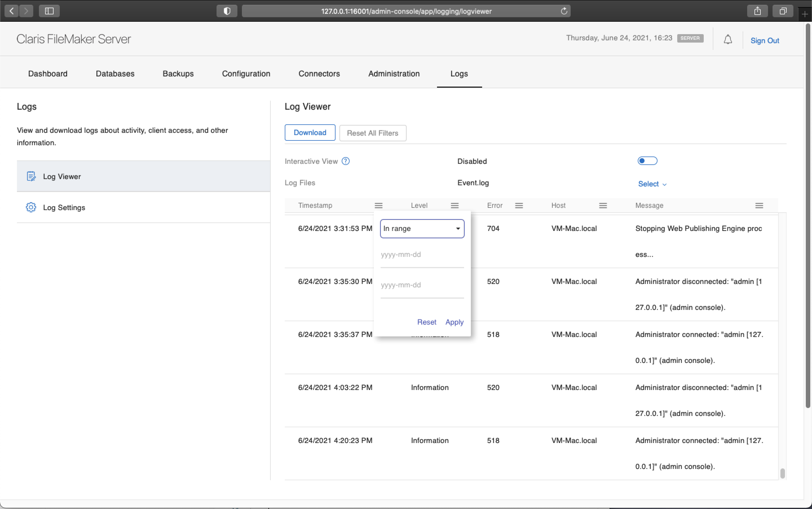Click the Log Settings gear icon

(x=31, y=207)
